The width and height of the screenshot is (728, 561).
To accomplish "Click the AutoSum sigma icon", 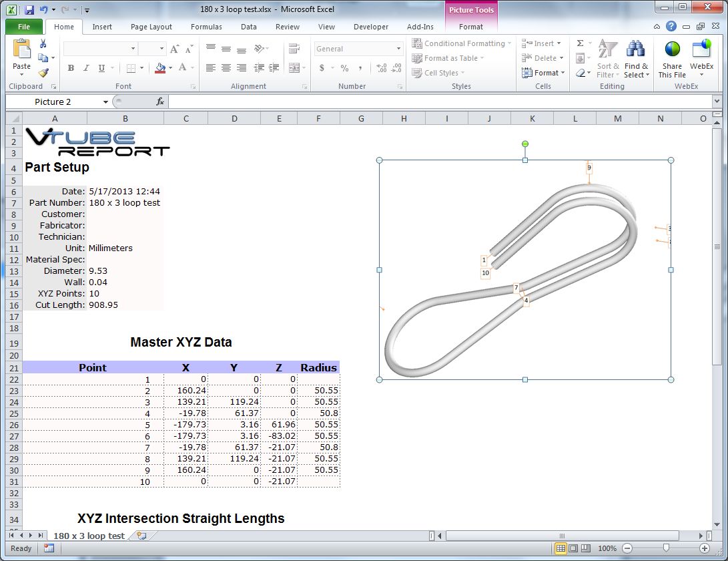I will [580, 43].
